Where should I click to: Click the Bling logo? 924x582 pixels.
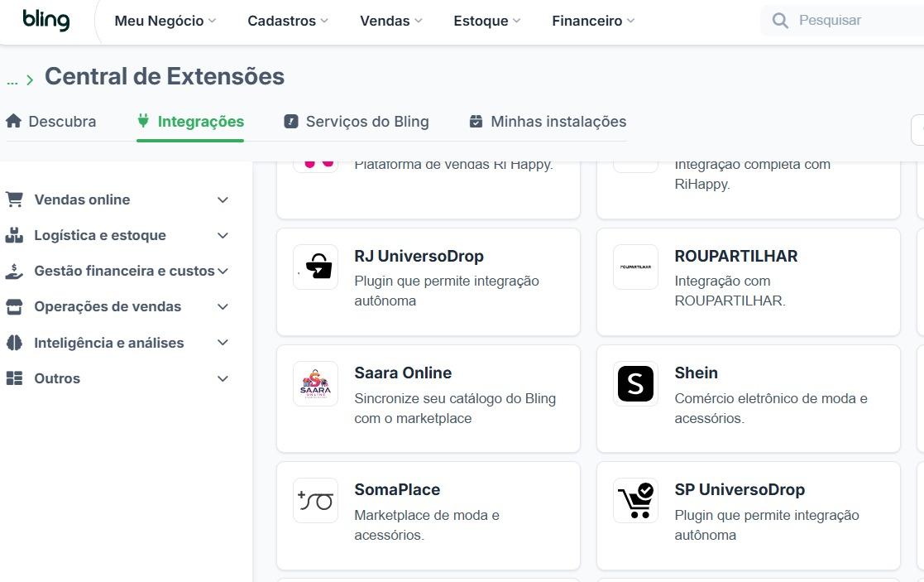coord(46,20)
